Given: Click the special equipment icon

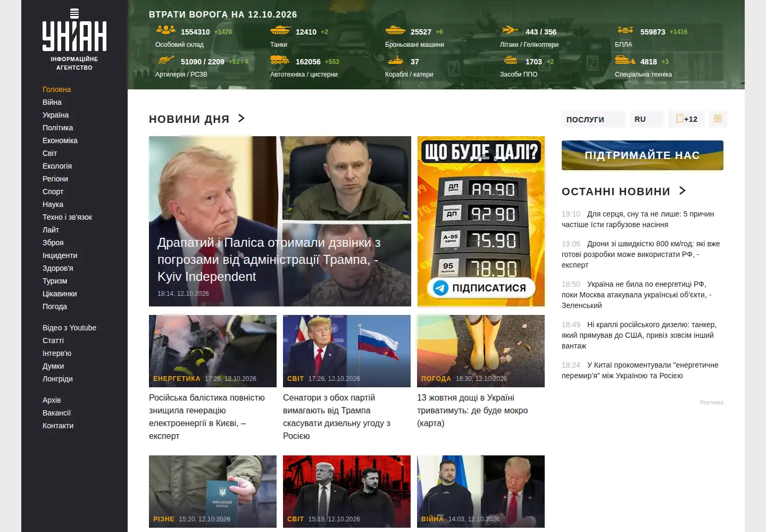Looking at the screenshot, I should point(625,60).
